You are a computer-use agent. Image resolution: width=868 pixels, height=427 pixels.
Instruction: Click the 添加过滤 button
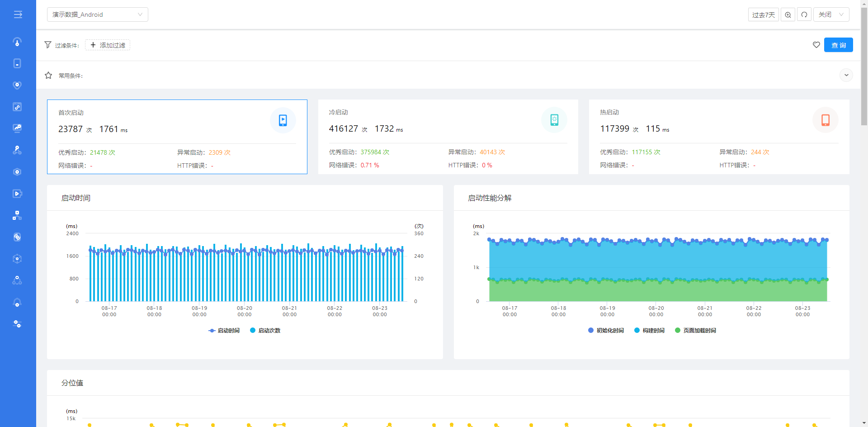point(108,45)
